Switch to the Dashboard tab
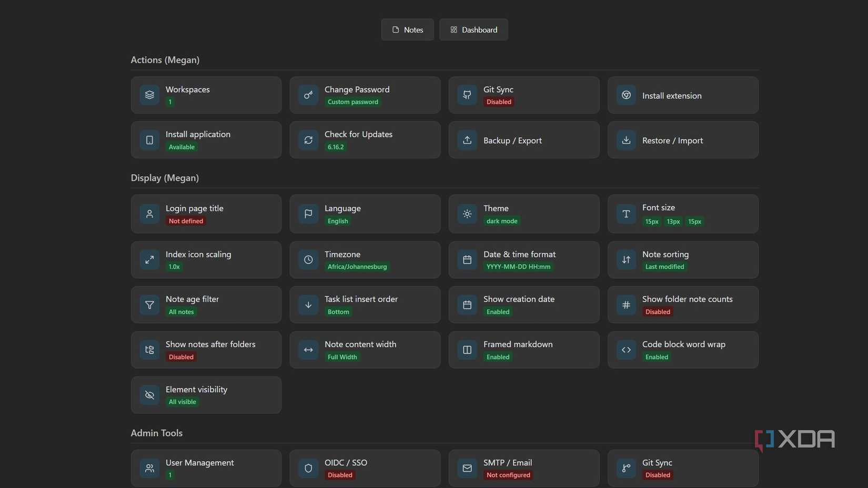The width and height of the screenshot is (868, 488). pyautogui.click(x=473, y=29)
